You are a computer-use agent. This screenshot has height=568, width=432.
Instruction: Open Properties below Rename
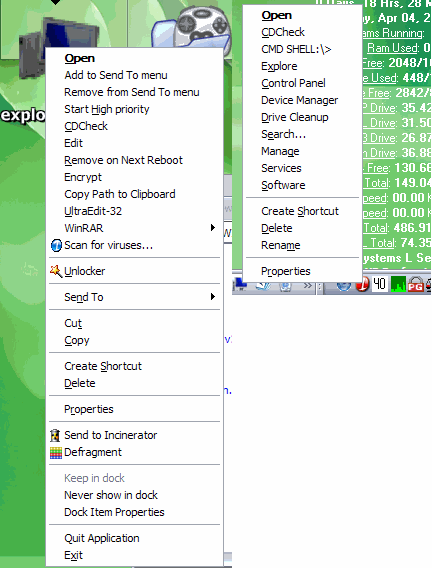pyautogui.click(x=302, y=271)
